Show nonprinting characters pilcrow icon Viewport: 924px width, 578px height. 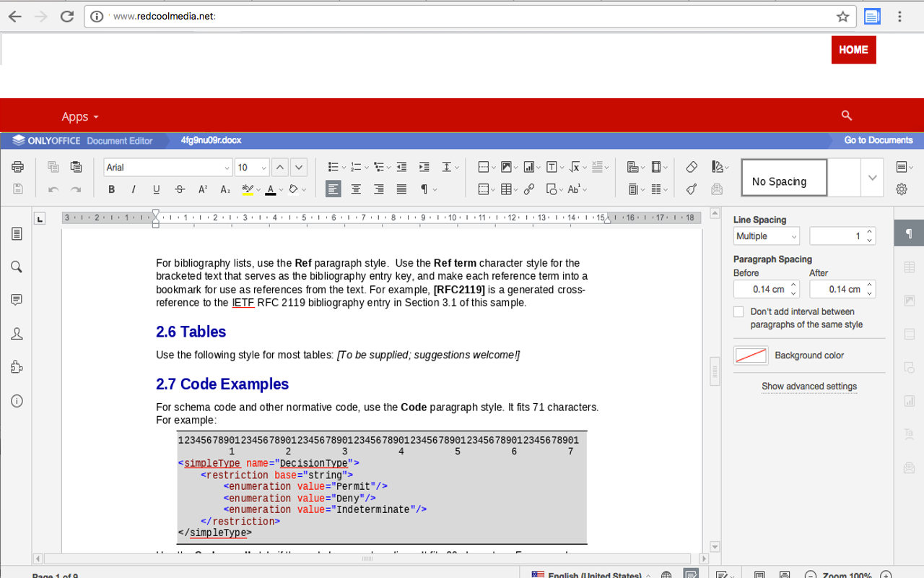[425, 189]
